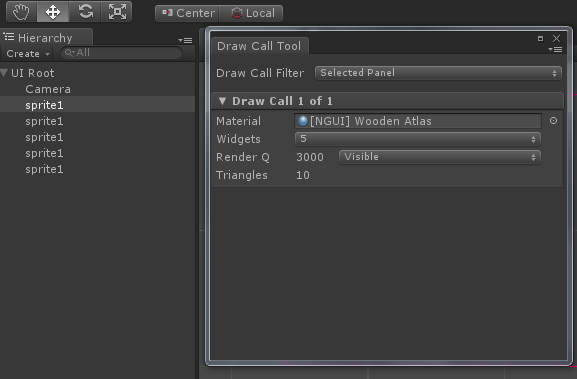Open the Widgets dropdown showing 5
This screenshot has width=577, height=379.
(418, 139)
